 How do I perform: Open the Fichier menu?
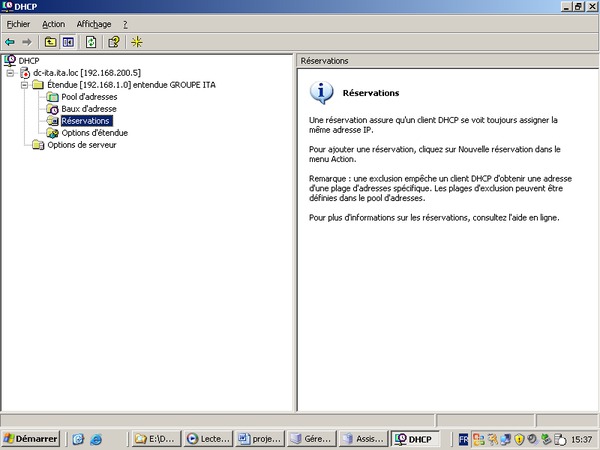[x=18, y=23]
